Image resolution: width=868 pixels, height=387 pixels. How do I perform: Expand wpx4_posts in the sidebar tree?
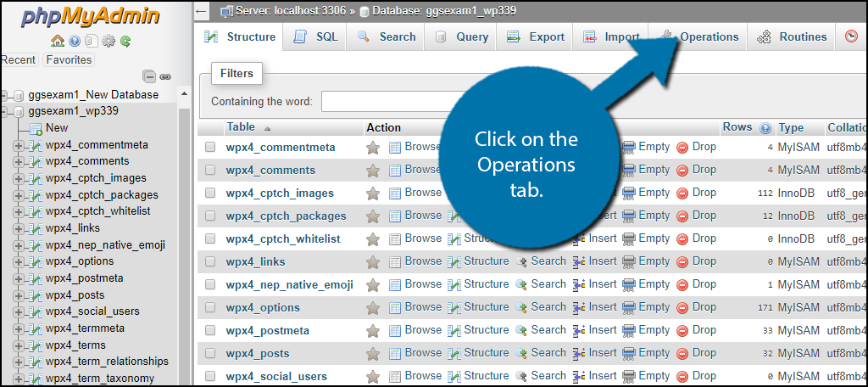[x=19, y=295]
